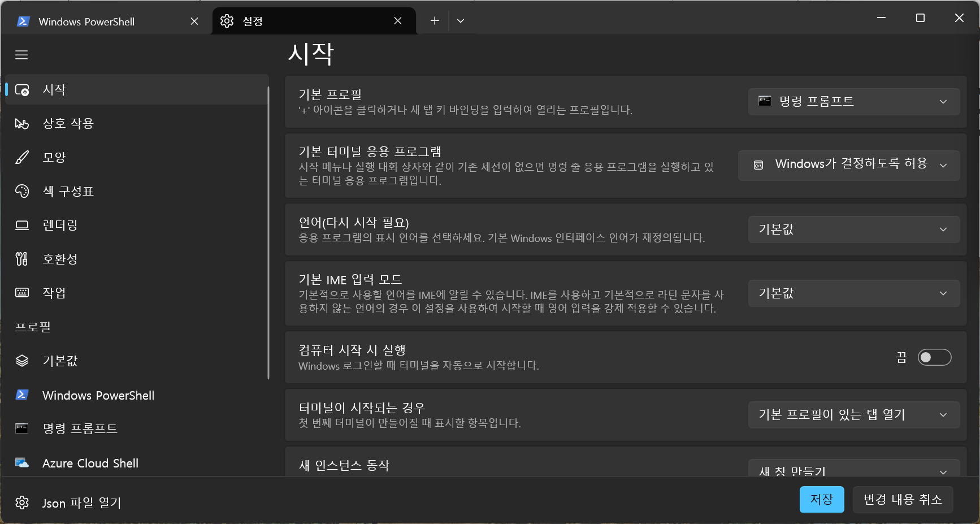Open 기본값 profile defaults page
Image resolution: width=980 pixels, height=524 pixels.
tap(137, 361)
